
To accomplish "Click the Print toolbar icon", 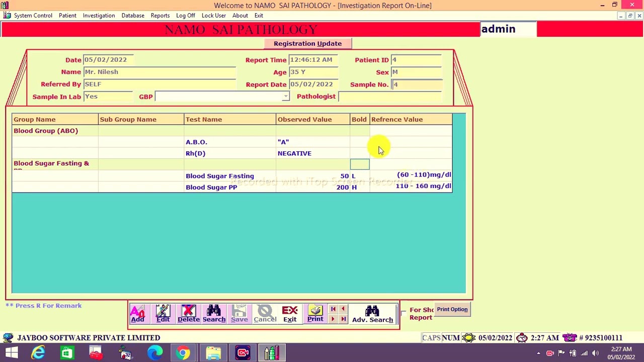I will (x=315, y=314).
